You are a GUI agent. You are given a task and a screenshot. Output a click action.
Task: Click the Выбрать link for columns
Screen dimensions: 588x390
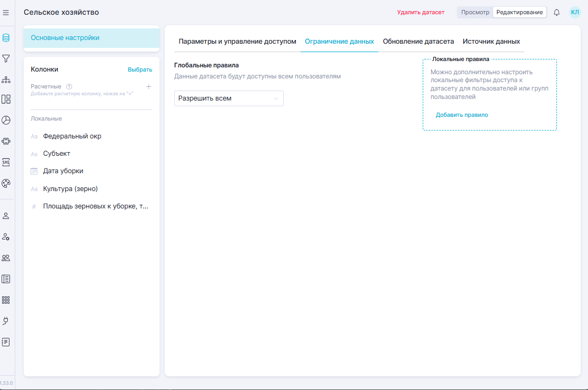(140, 69)
